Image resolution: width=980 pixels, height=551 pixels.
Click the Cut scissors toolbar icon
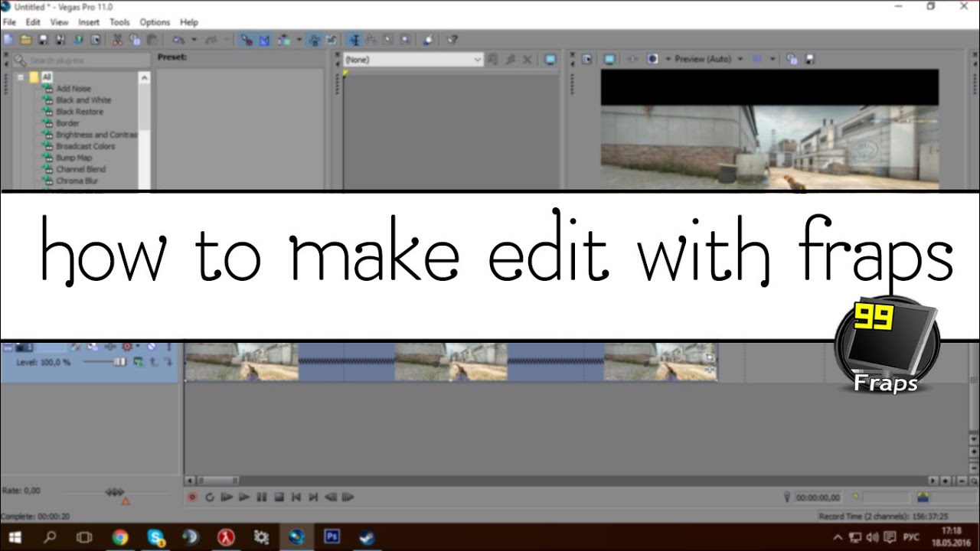click(x=117, y=40)
